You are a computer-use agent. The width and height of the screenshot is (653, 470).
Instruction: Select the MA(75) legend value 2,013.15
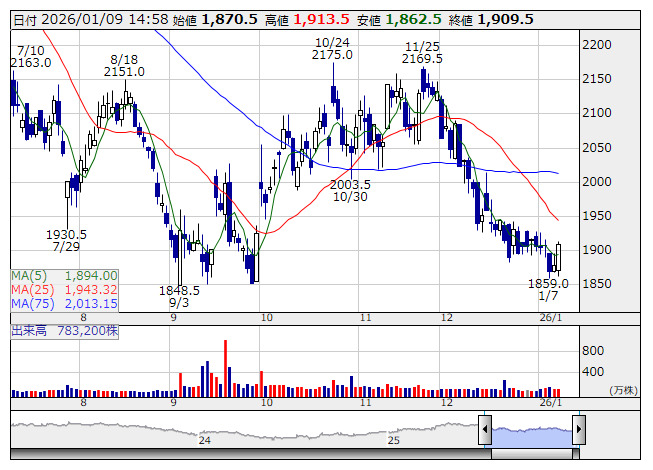[x=91, y=304]
